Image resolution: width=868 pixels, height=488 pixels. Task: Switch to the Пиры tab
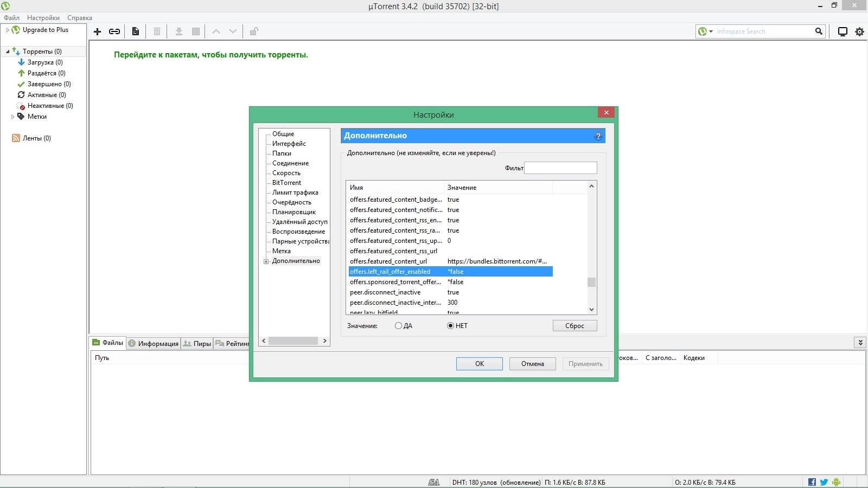(197, 343)
